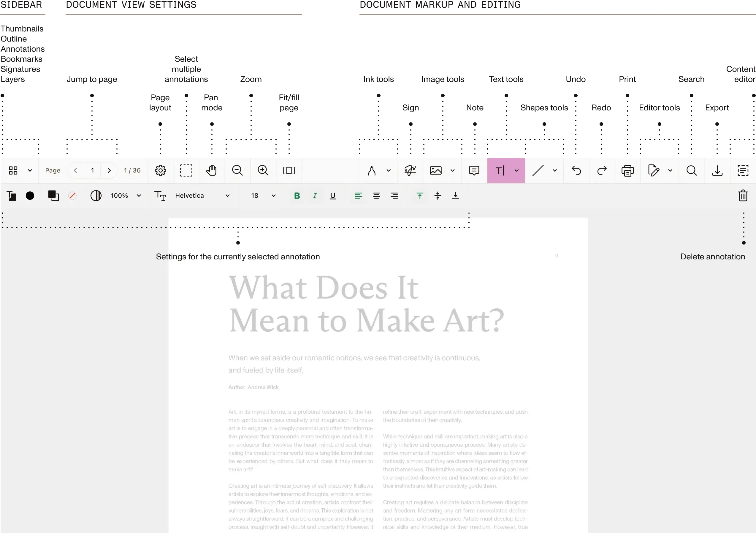The image size is (756, 533).
Task: Click the page number input field
Action: click(93, 171)
